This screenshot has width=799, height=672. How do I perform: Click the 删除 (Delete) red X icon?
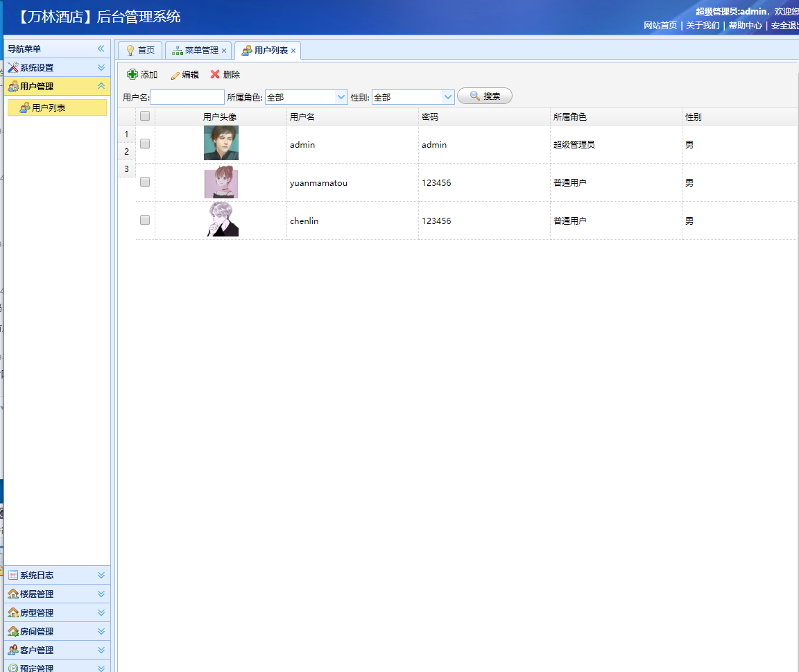pos(214,74)
